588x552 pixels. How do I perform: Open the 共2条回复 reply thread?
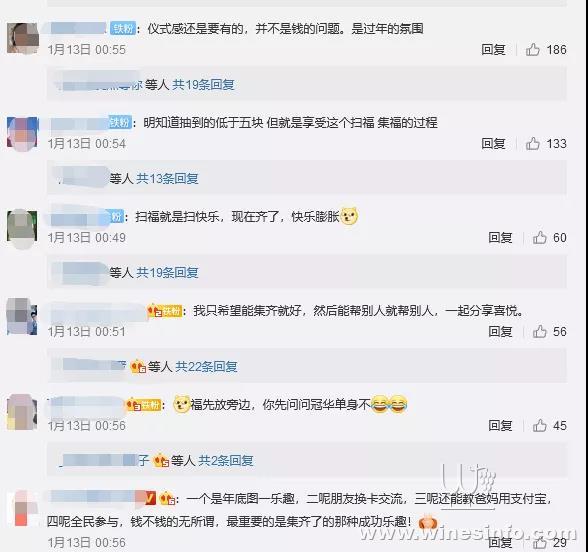[226, 460]
